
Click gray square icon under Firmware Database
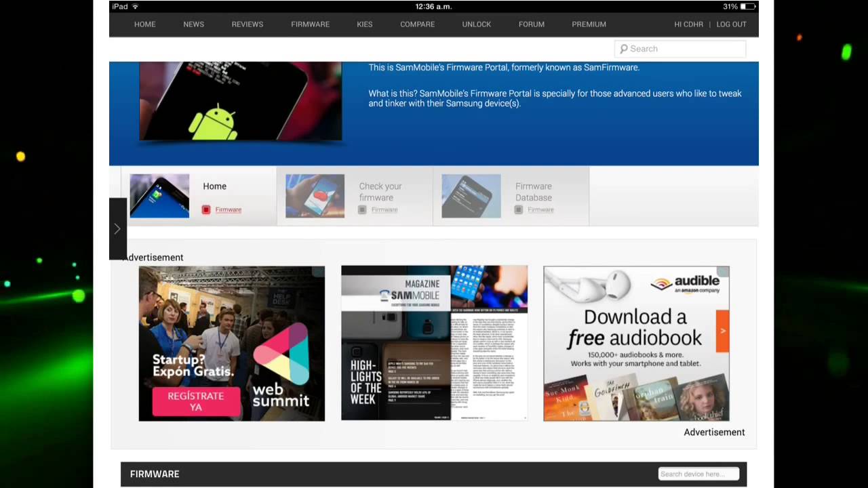pyautogui.click(x=518, y=210)
